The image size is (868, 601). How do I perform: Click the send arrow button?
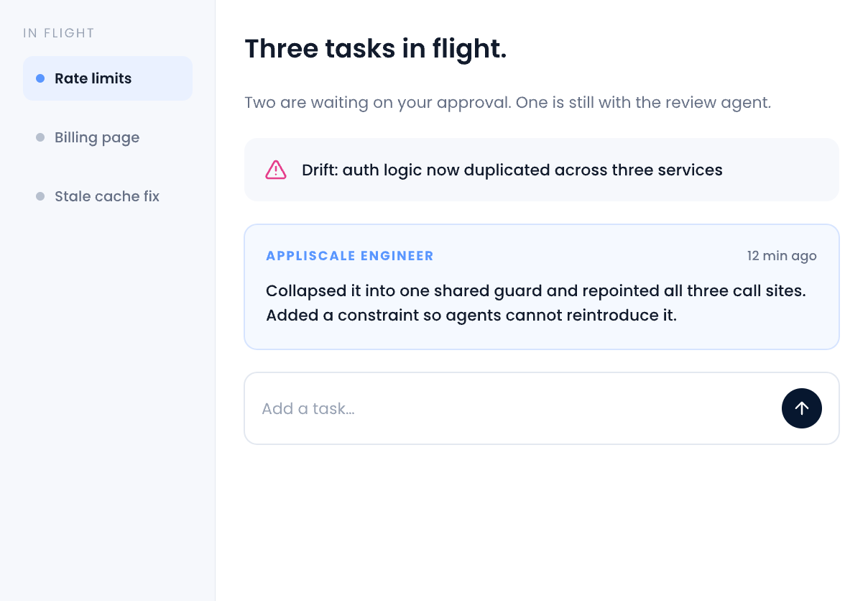tap(801, 408)
